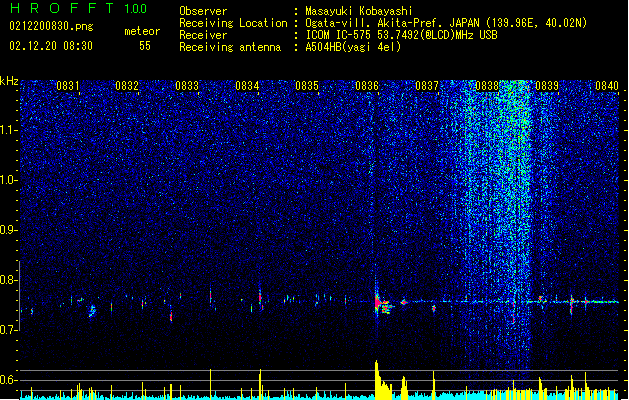Click the 0831 time marker
629x400 pixels.
pyautogui.click(x=67, y=86)
